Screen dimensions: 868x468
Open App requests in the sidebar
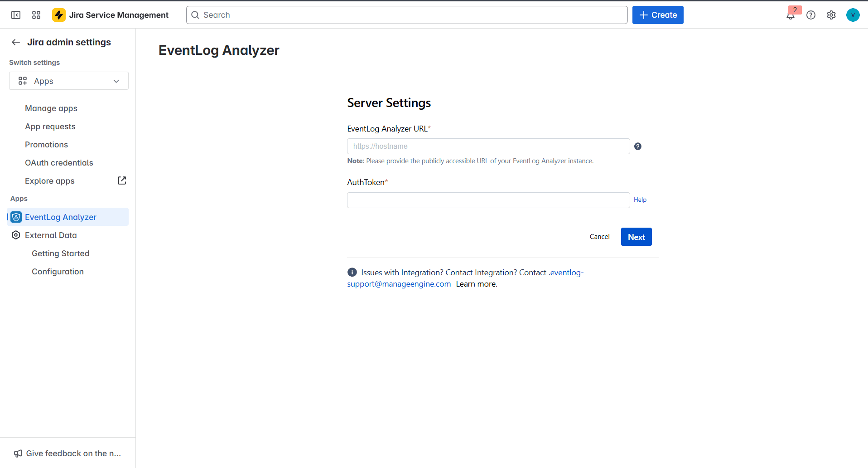pyautogui.click(x=50, y=127)
